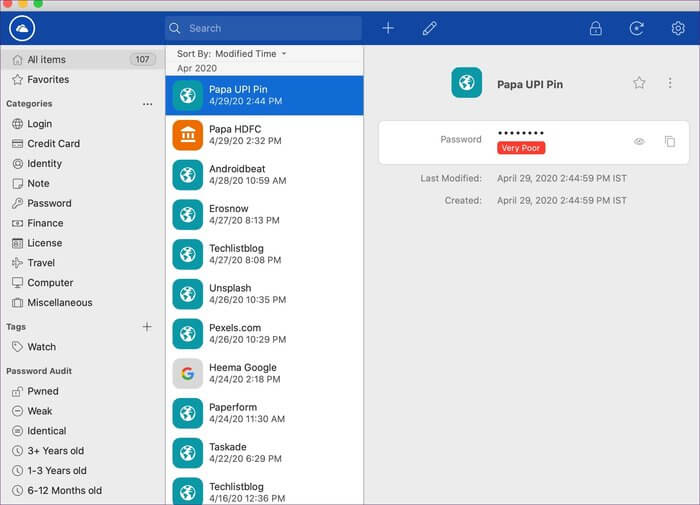Image resolution: width=700 pixels, height=505 pixels.
Task: Select the Note category
Action: click(x=81, y=184)
